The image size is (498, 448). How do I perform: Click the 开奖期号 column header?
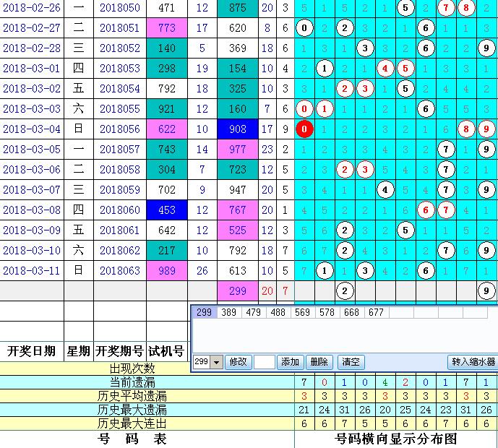tap(119, 351)
